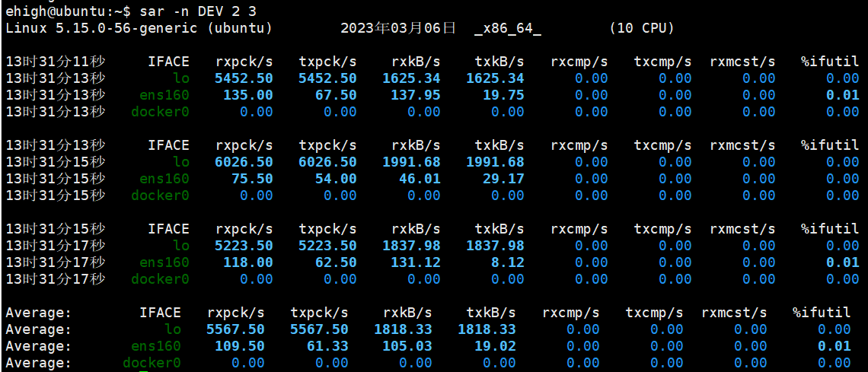This screenshot has width=868, height=372.
Task: Click txpck/s value 5452.50 for lo
Action: pyautogui.click(x=327, y=78)
